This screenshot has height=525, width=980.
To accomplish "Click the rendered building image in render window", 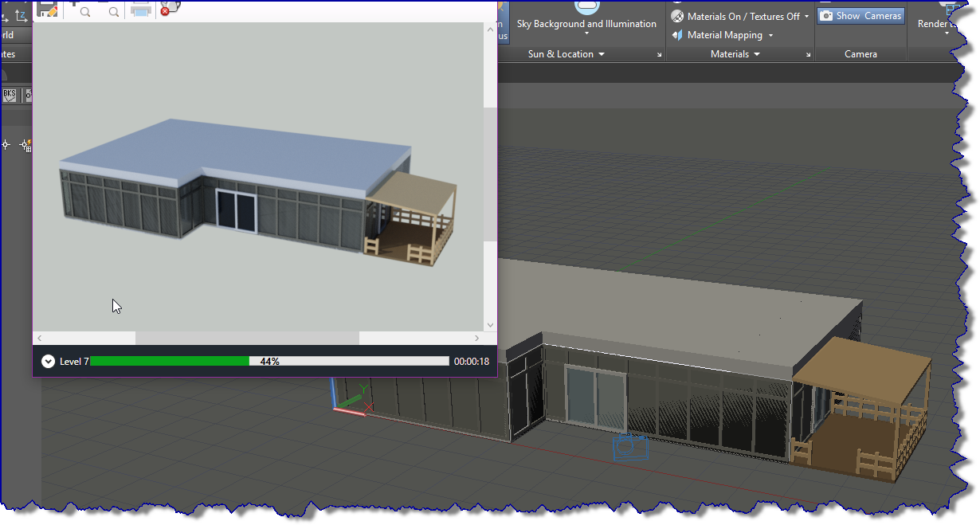I will click(x=260, y=193).
